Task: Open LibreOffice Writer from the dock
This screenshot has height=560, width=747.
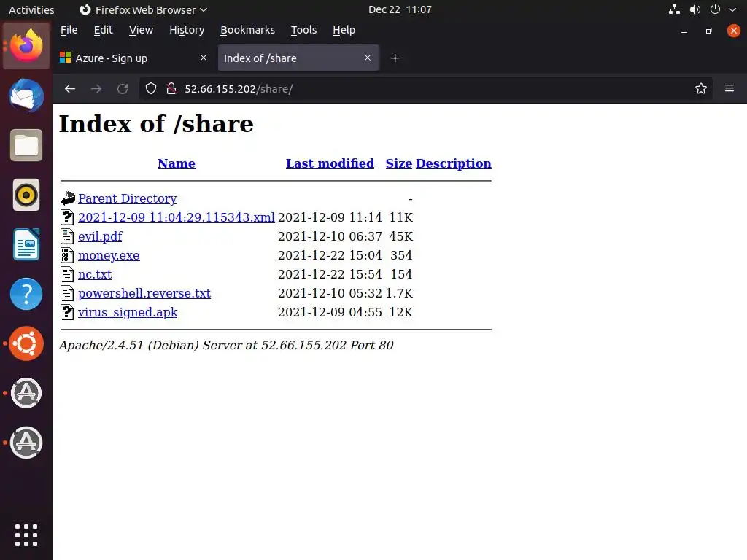Action: click(x=26, y=244)
